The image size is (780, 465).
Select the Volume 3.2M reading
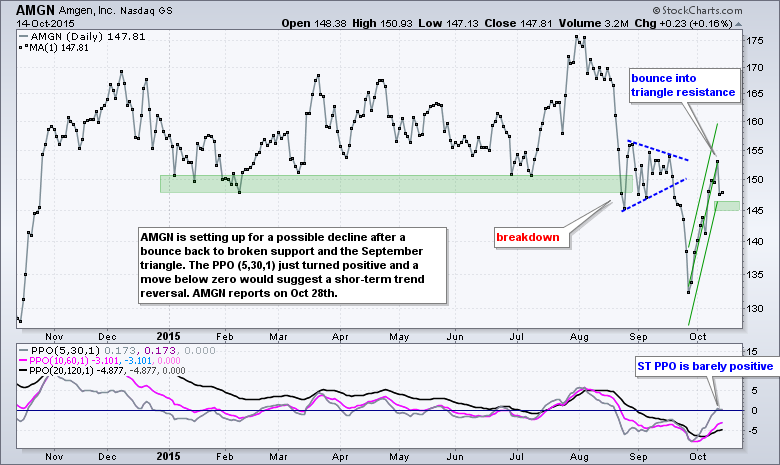pos(593,23)
